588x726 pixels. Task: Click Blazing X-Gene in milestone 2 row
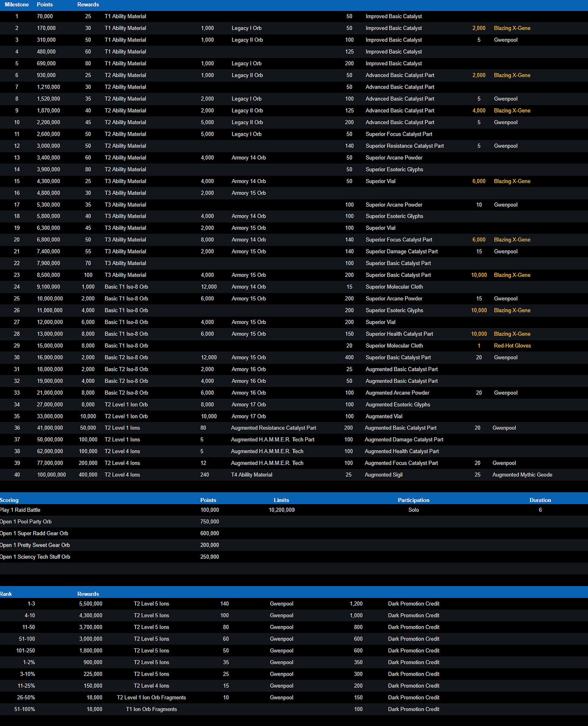point(512,28)
